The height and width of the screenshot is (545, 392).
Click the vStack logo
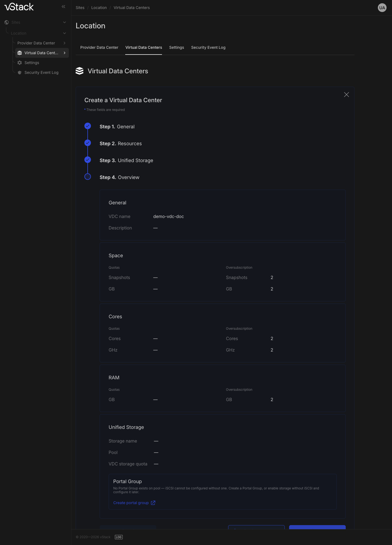pos(19,7)
